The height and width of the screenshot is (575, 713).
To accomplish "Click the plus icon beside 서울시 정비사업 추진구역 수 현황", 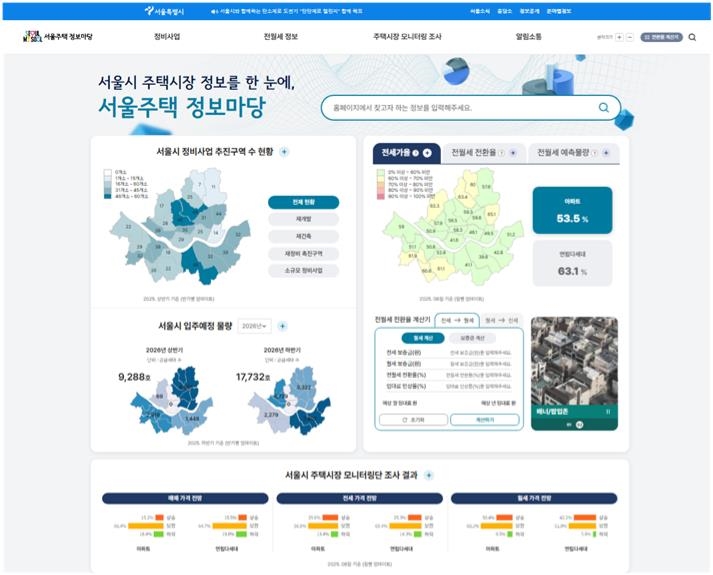I will coord(284,152).
